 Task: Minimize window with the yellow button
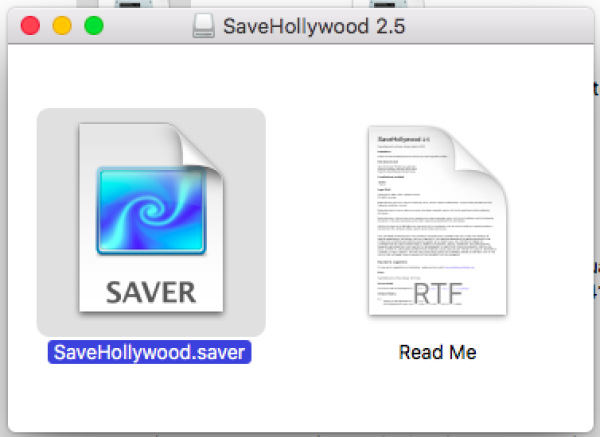coord(62,26)
